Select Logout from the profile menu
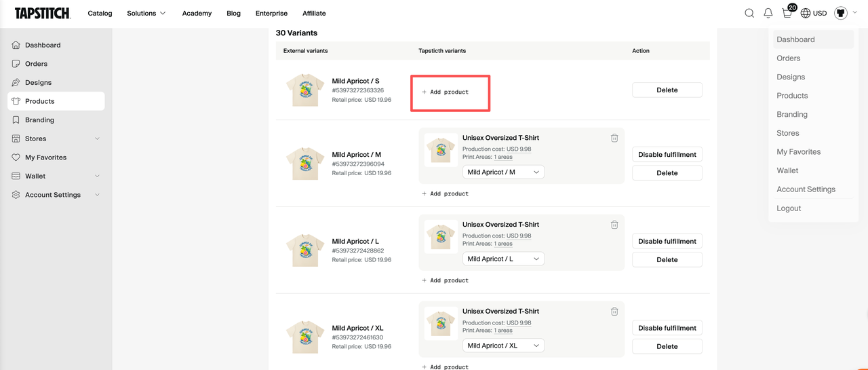Screen dimensions: 868x370 coord(789,208)
